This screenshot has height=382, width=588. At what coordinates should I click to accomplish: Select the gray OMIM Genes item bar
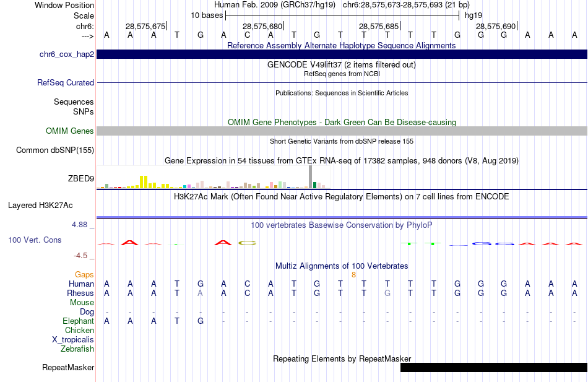342,131
